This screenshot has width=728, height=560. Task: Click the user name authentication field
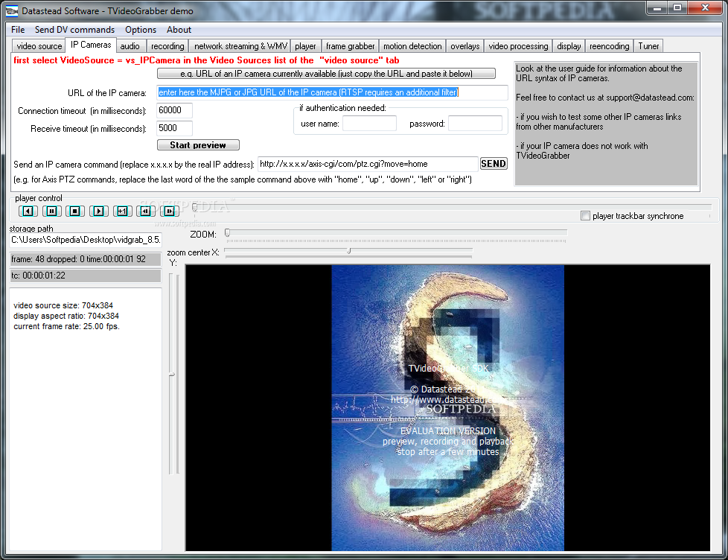tap(369, 124)
